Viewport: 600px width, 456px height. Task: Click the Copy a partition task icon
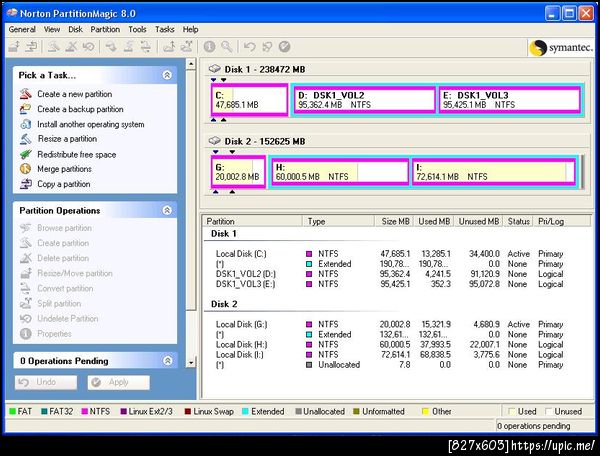[26, 184]
